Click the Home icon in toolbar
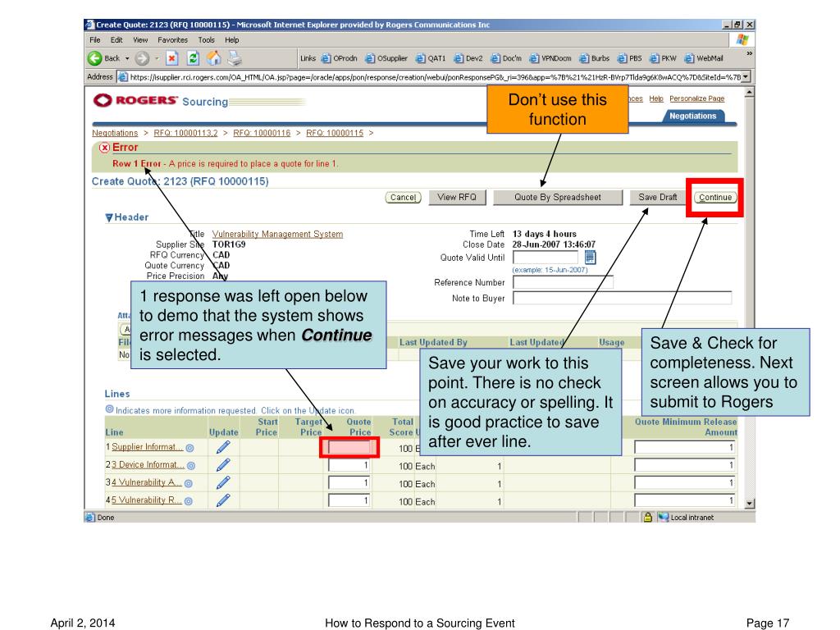The width and height of the screenshot is (840, 630). point(214,58)
